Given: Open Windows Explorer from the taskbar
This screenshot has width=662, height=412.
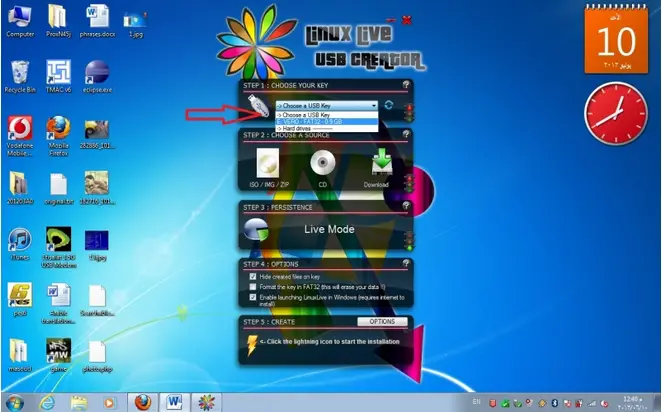Looking at the screenshot, I should tap(79, 403).
